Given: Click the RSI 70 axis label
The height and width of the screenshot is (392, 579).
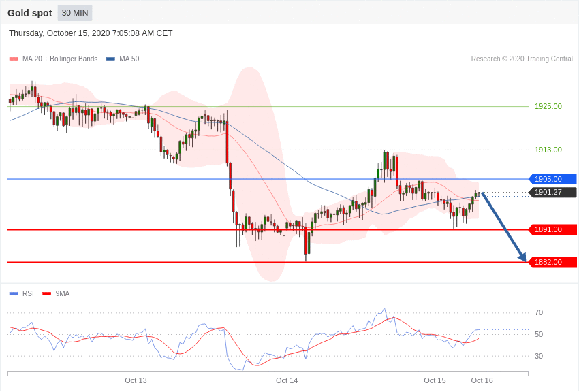Looking at the screenshot, I should tap(539, 312).
